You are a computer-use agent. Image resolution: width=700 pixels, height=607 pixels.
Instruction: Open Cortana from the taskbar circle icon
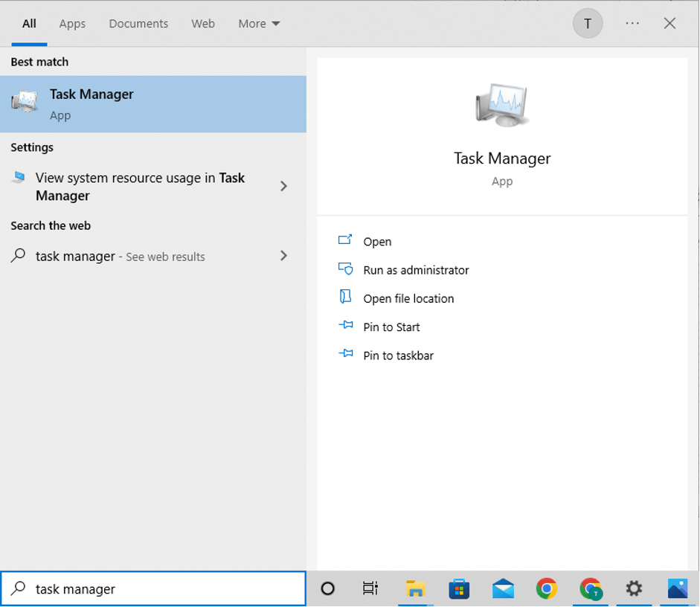(327, 588)
